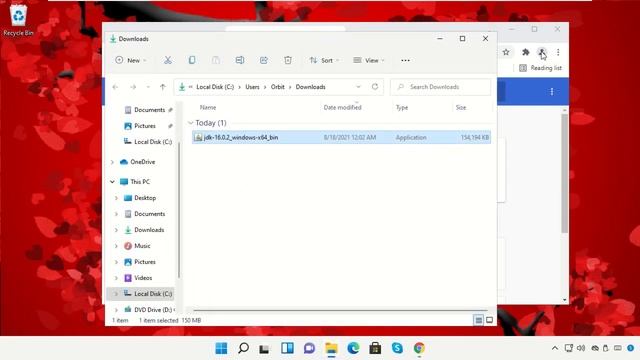Select pinned Documents quick access
This screenshot has height=360, width=640.
[148, 110]
